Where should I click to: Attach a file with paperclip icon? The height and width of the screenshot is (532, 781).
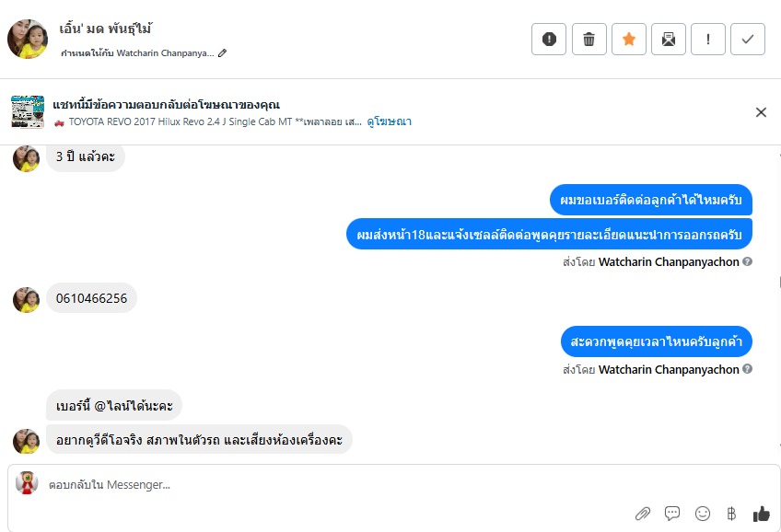[643, 514]
